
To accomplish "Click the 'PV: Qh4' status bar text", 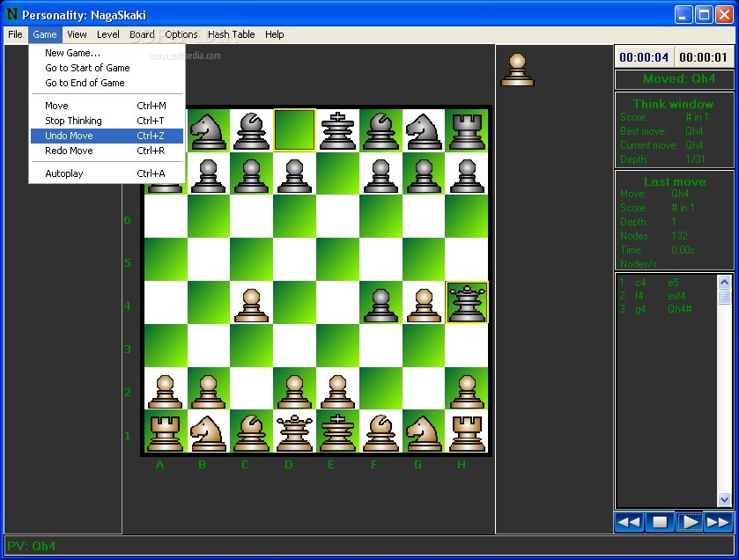I will click(x=31, y=546).
